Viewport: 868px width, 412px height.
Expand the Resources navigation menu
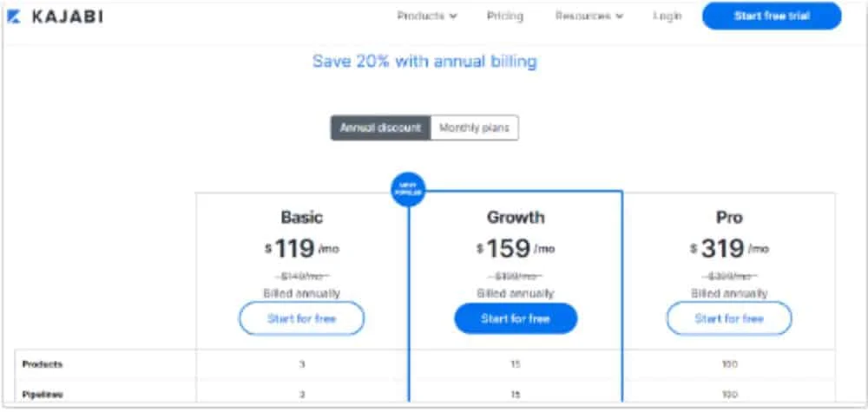pos(589,16)
